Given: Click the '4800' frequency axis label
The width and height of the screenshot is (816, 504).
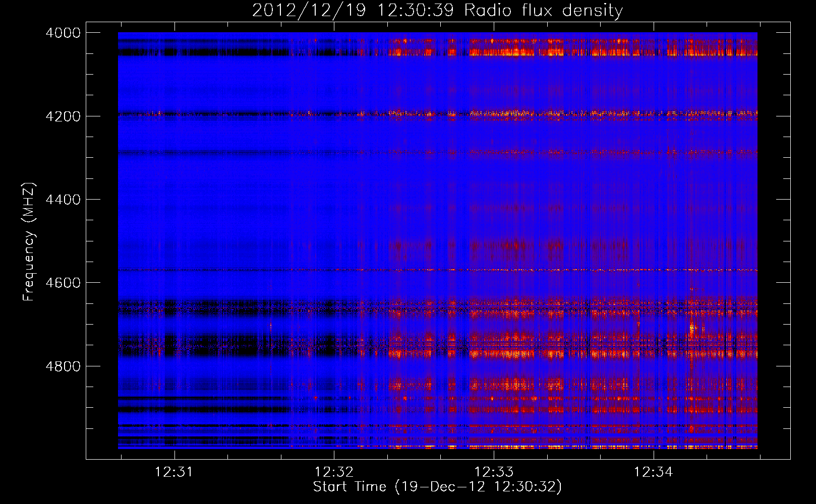Looking at the screenshot, I should 63,366.
